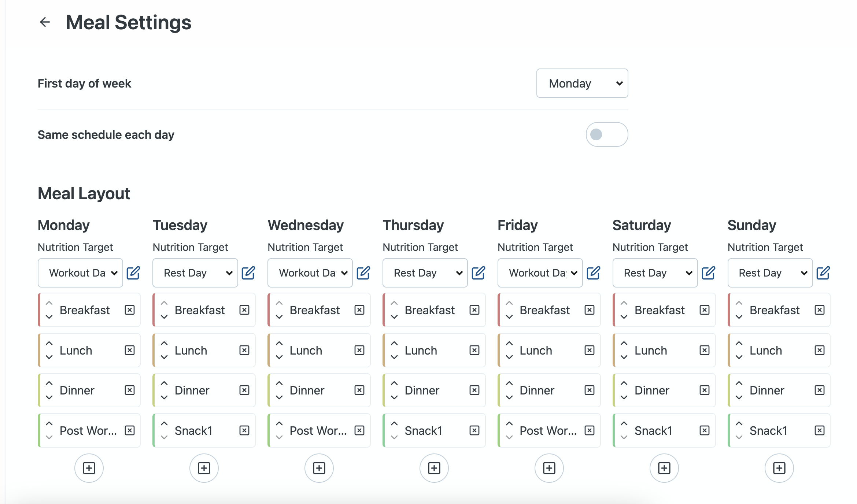Open the First day of week dropdown
This screenshot has height=504, width=857.
tap(582, 84)
